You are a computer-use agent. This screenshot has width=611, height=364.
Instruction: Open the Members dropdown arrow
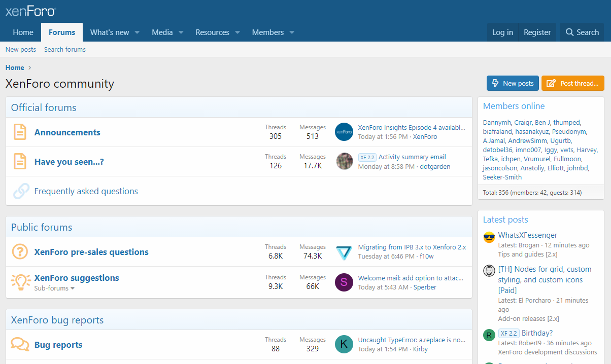click(292, 32)
